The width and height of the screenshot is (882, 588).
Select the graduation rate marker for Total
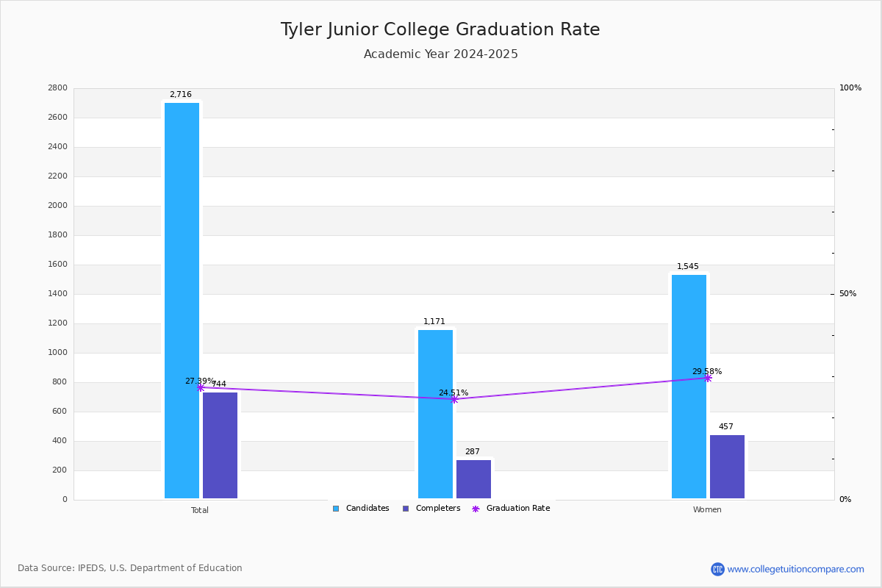pyautogui.click(x=201, y=387)
